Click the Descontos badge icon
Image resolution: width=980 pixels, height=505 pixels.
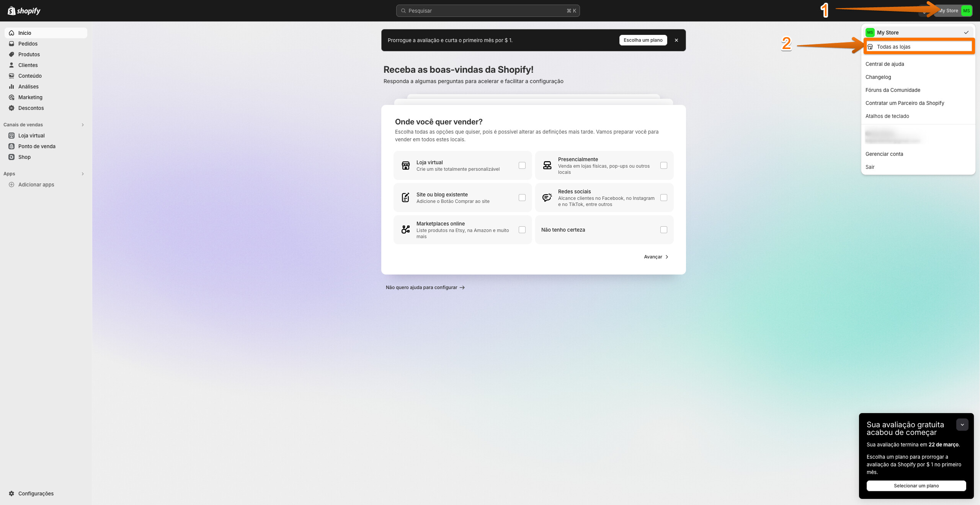pos(11,108)
